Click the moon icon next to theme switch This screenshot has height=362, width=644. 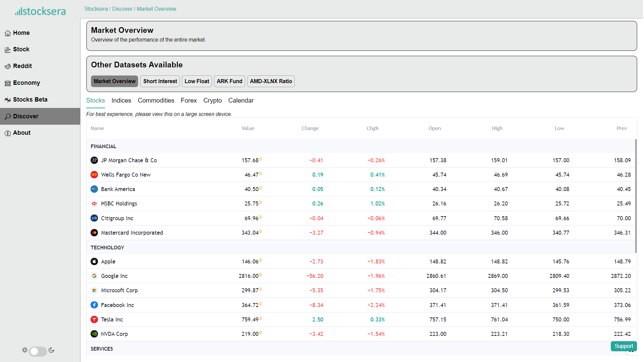pyautogui.click(x=51, y=350)
